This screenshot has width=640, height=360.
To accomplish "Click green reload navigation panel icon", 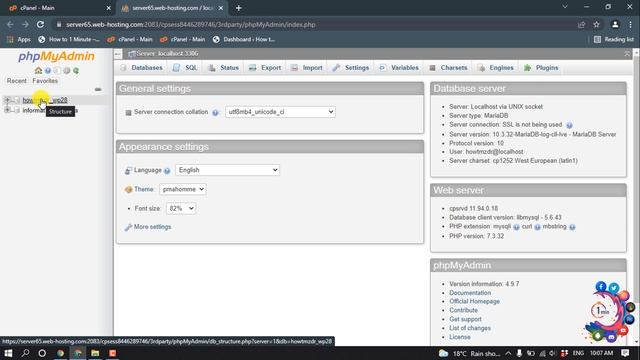I will [76, 71].
